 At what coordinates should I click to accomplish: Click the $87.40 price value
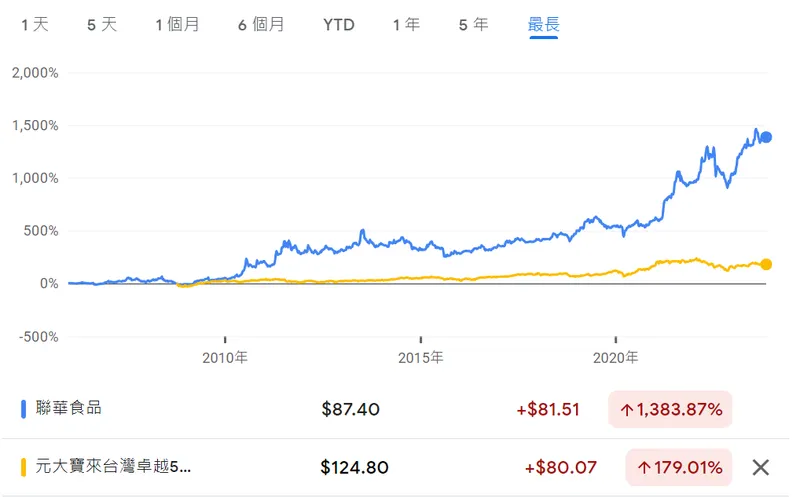(x=351, y=409)
